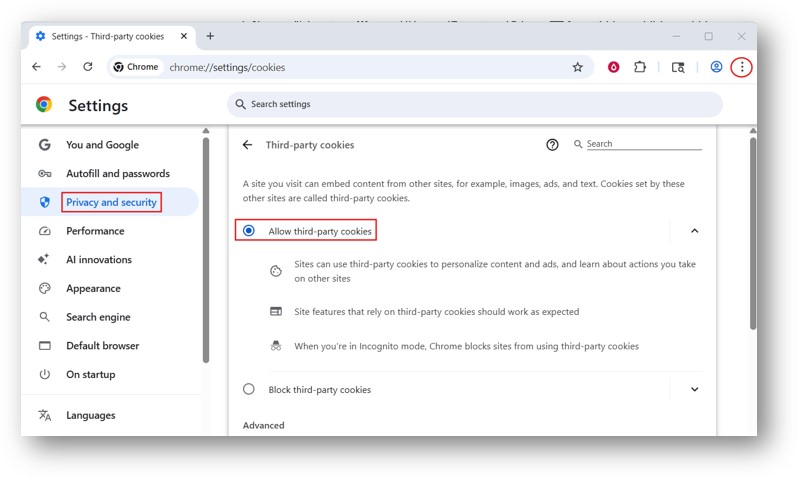The height and width of the screenshot is (478, 799).
Task: Click the shield icon beside Privacy
Action: [45, 202]
